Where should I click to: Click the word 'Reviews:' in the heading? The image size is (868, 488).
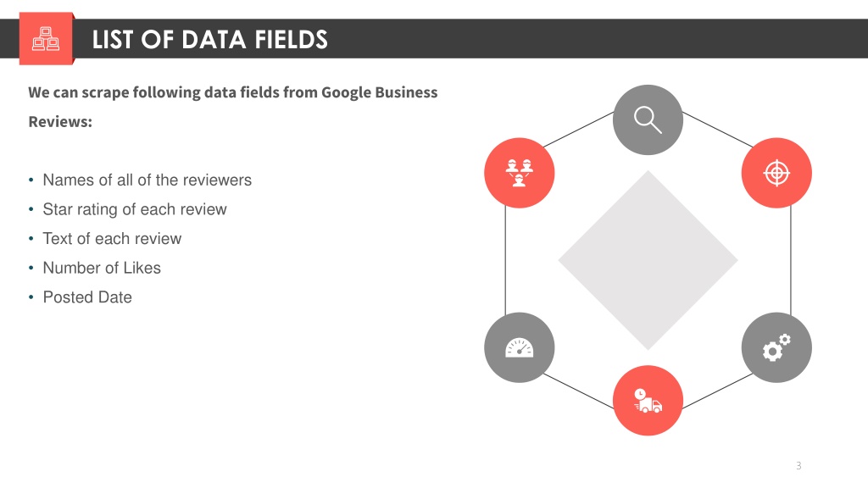[60, 122]
